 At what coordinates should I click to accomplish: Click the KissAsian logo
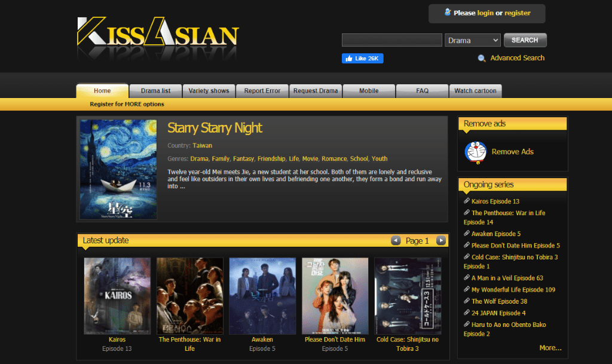[x=158, y=33]
